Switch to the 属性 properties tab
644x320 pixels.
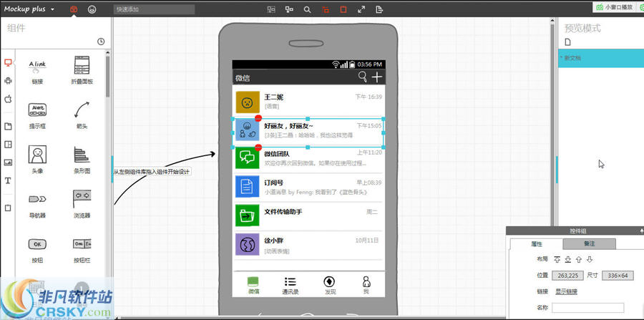pos(537,243)
